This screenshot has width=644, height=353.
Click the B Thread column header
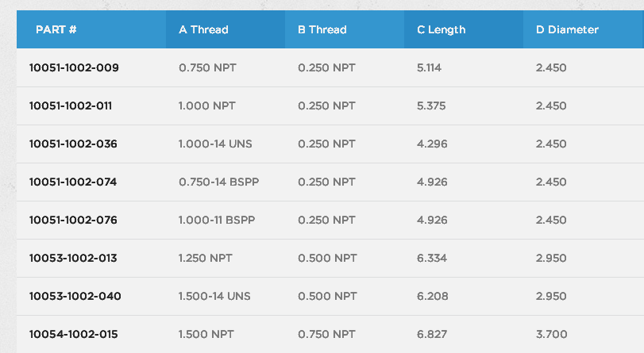[x=322, y=29]
